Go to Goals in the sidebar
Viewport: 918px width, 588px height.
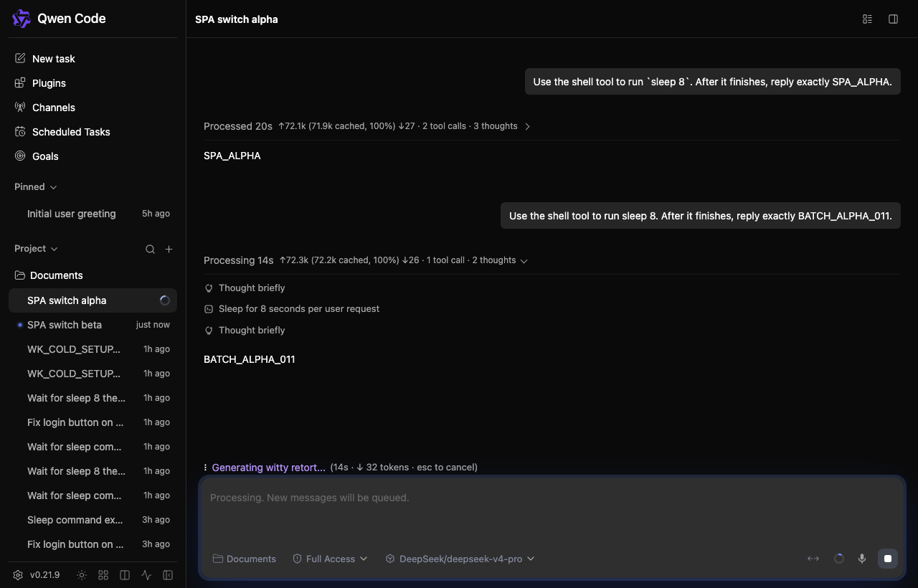pos(93,156)
